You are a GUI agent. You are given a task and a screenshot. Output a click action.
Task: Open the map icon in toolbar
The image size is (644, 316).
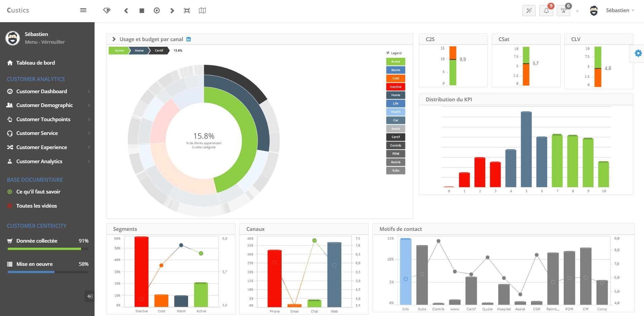tap(202, 10)
